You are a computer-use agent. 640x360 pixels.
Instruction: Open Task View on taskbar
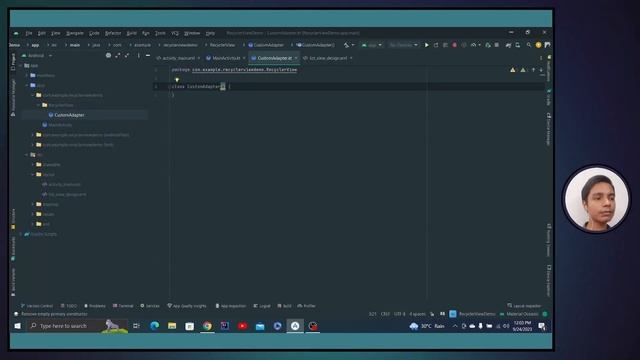pos(136,326)
